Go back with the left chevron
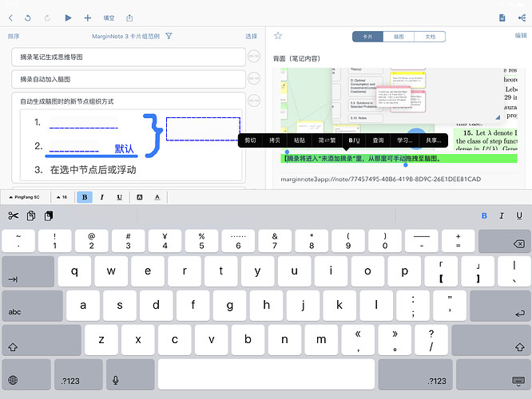532x399 pixels. click(x=11, y=18)
